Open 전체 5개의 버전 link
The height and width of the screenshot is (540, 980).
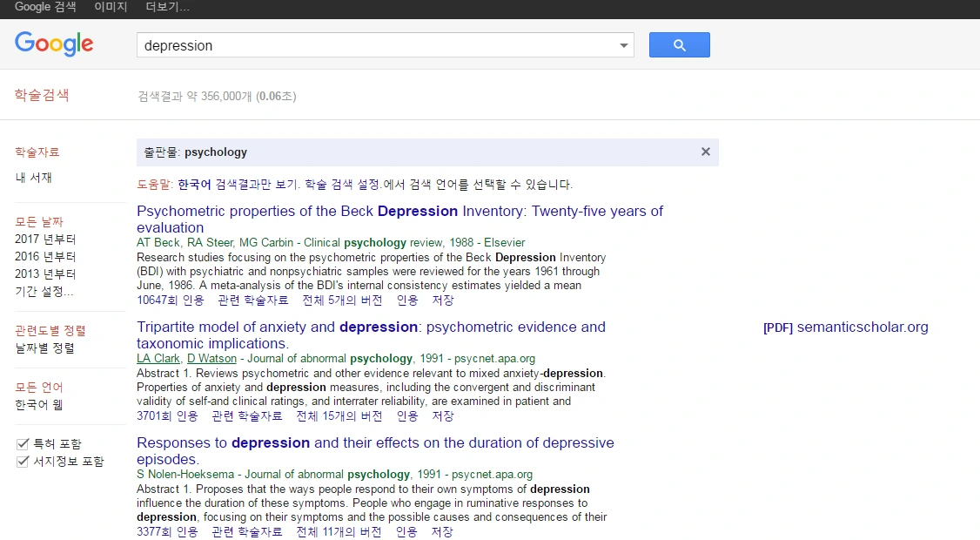click(x=343, y=300)
